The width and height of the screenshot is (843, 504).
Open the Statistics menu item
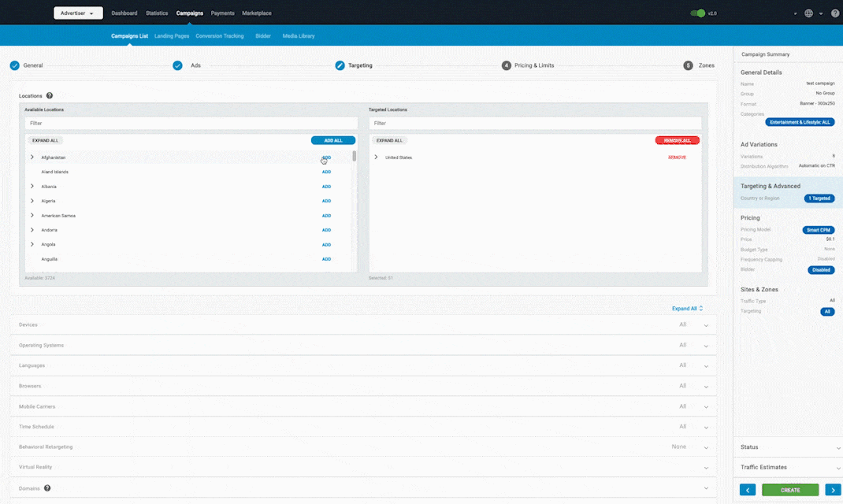pyautogui.click(x=157, y=13)
